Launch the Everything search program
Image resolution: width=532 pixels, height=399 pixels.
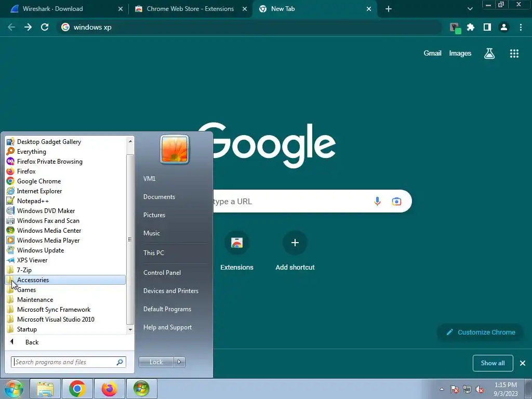(65, 152)
